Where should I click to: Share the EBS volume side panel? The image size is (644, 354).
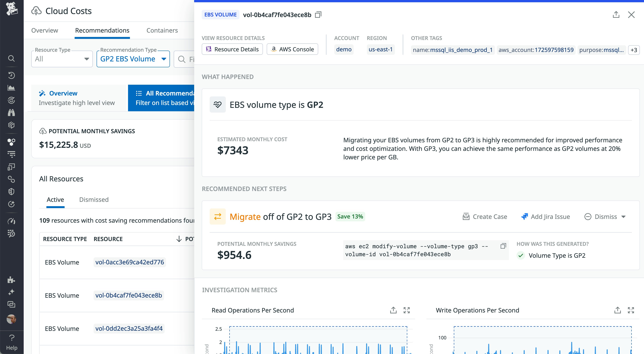(x=616, y=15)
